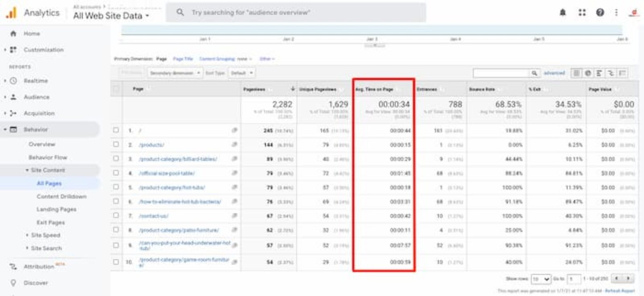
Task: Click the Refresh Report link
Action: pyautogui.click(x=620, y=290)
